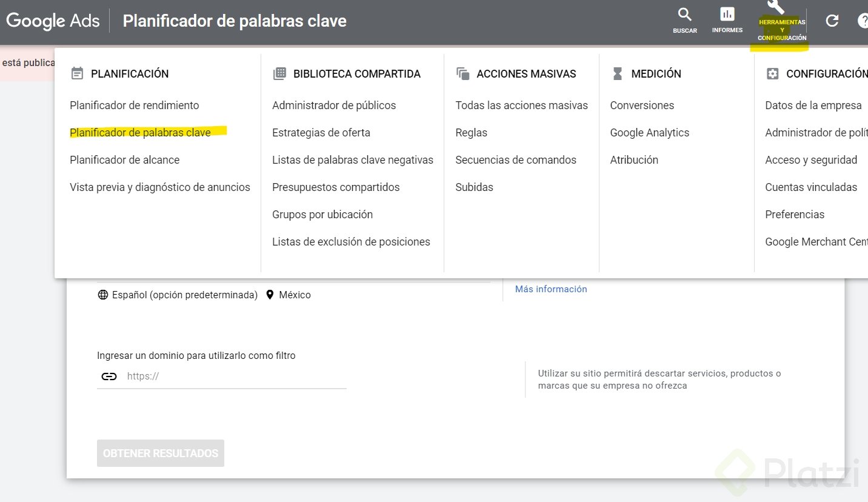868x502 pixels.
Task: Change the México location setting
Action: point(295,295)
